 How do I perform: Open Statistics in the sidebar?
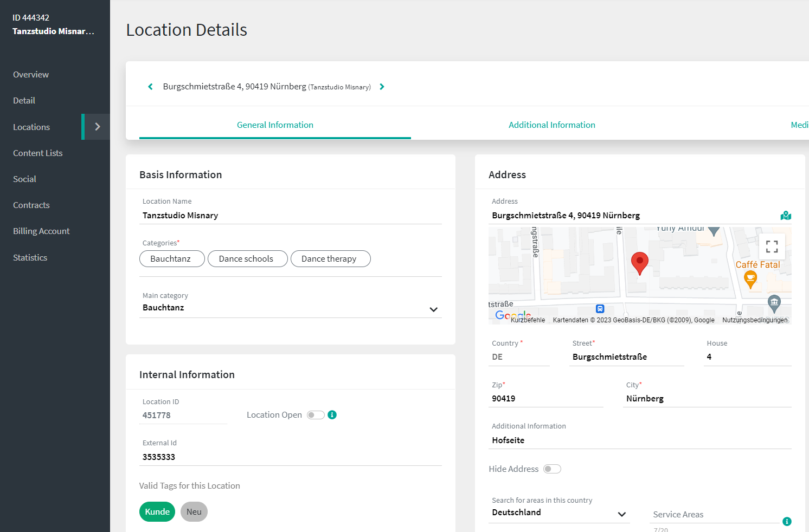(30, 258)
